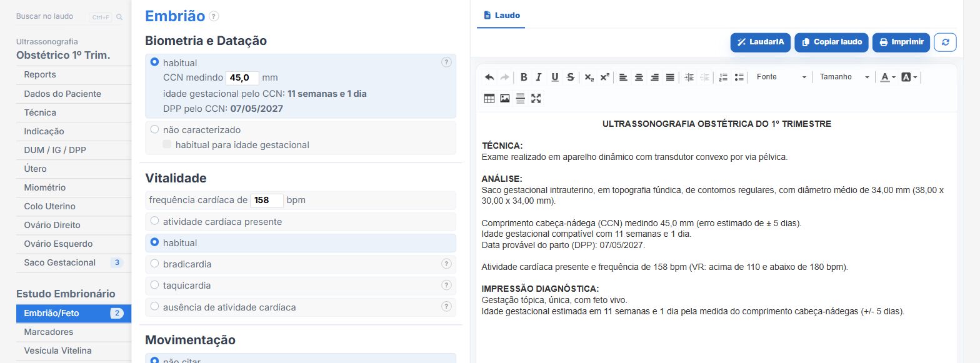Viewport: 980px width, 363px height.
Task: Open help for the bradicardia option
Action: pos(446,264)
